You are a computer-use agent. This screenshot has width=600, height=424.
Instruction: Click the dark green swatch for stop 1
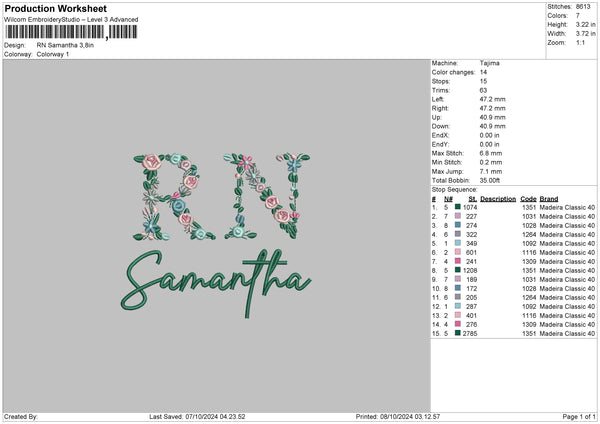(x=458, y=207)
